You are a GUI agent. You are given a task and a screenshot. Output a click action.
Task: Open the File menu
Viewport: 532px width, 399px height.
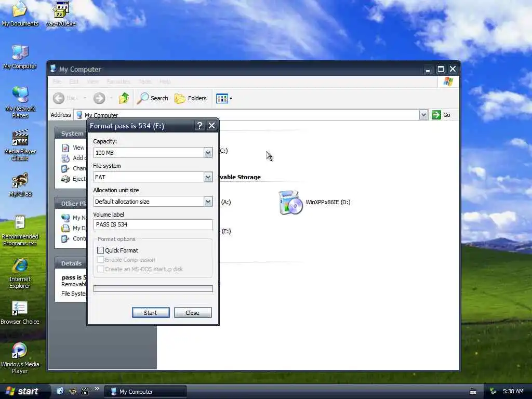(x=57, y=82)
